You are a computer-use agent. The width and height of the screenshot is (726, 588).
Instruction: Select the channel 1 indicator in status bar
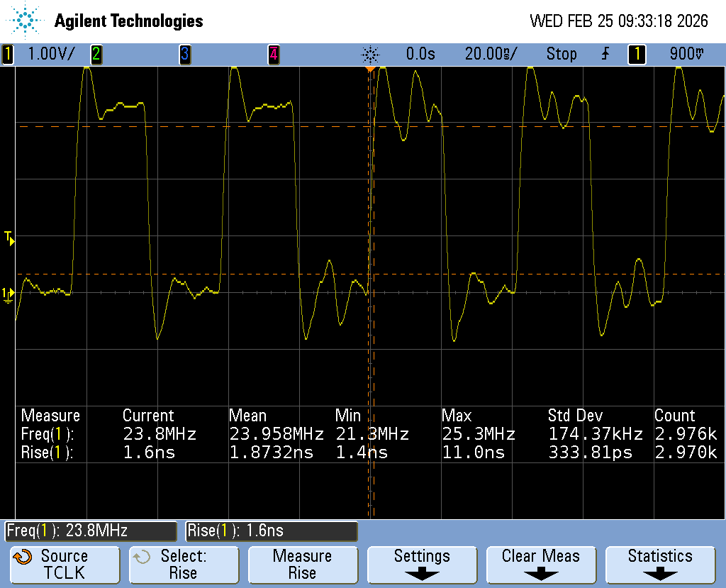[x=8, y=54]
